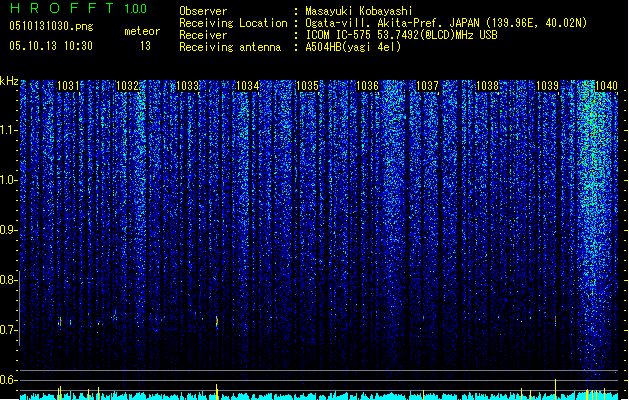Viewport: 629px width, 400px height.
Task: Click the 0.7 kHz frequency axis label
Action: tap(8, 330)
